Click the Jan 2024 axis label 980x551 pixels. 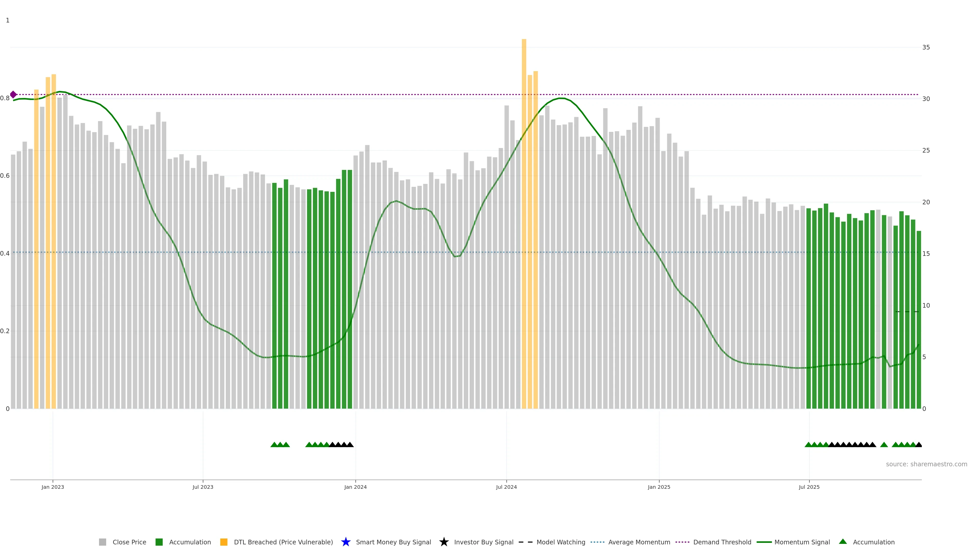coord(355,487)
